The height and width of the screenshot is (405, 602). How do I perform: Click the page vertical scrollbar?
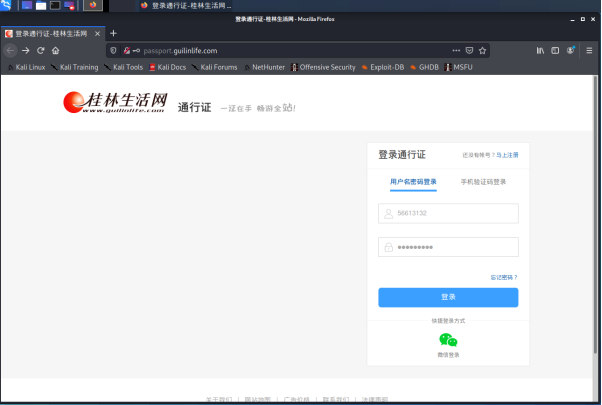tap(595, 215)
